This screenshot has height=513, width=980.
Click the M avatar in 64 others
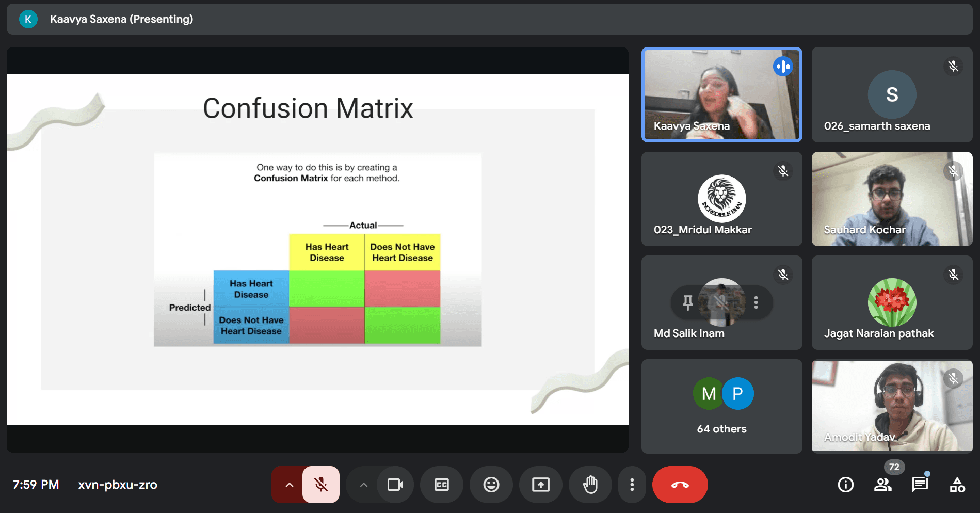[709, 394]
